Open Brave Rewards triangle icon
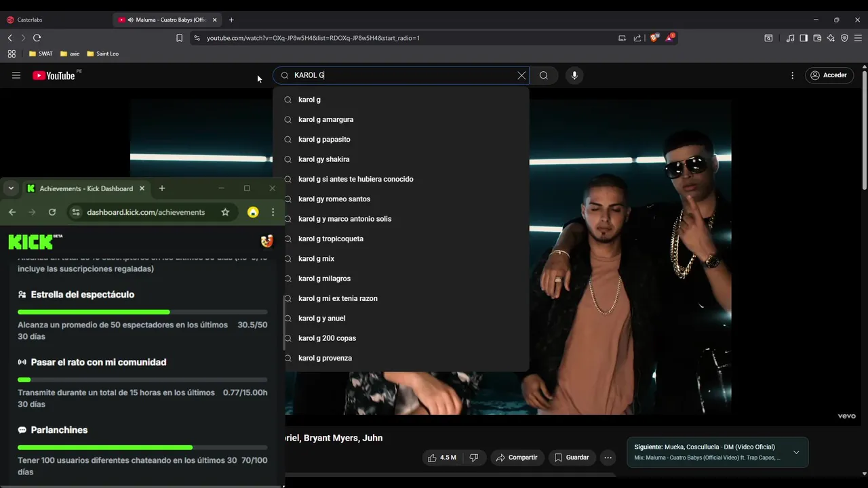This screenshot has width=868, height=488. [669, 37]
